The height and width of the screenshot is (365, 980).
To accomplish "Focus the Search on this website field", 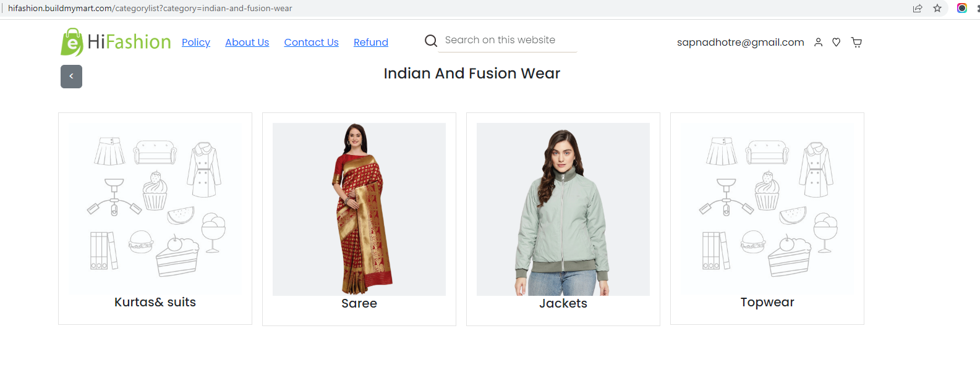I will (x=508, y=40).
